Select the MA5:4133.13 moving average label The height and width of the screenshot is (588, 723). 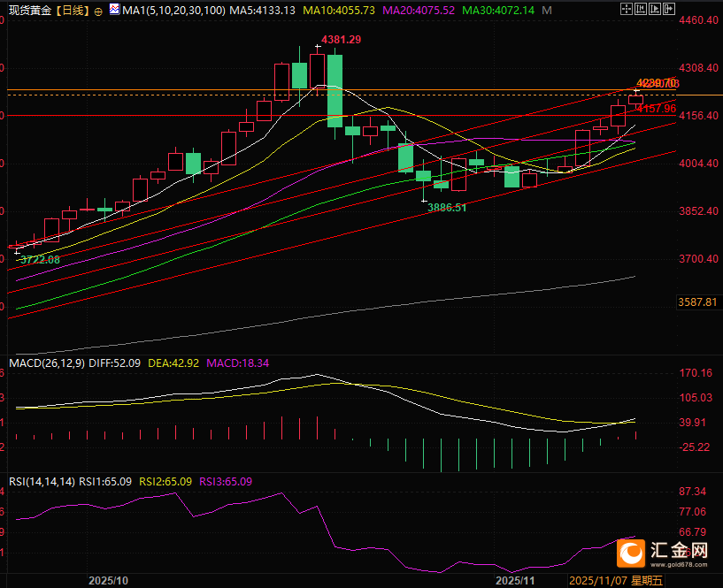pos(262,11)
